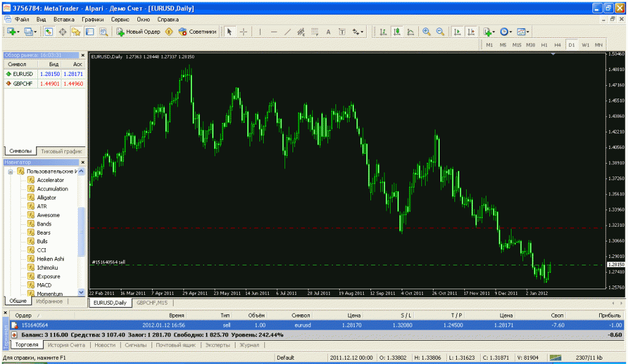Collapse the custom indicators tree node
The width and height of the screenshot is (628, 364).
[11, 172]
